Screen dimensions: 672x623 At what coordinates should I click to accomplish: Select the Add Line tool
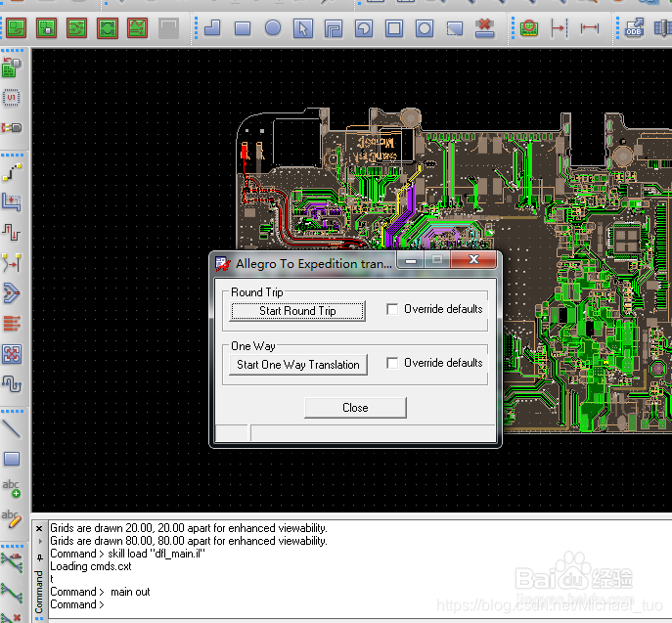point(12,428)
